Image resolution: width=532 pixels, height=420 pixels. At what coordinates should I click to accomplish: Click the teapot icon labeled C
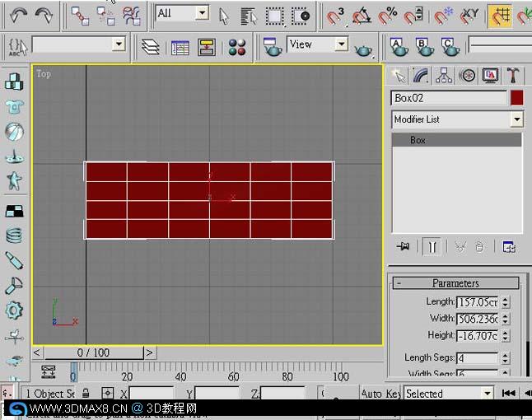(450, 47)
